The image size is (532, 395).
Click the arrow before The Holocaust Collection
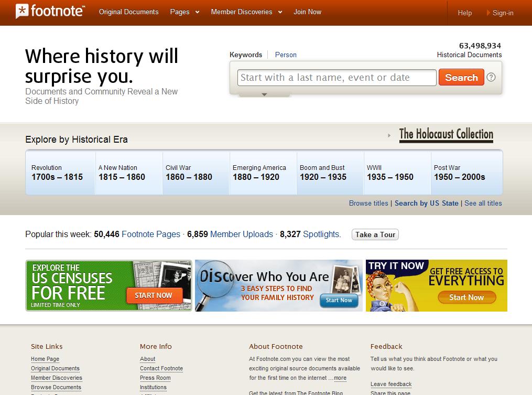click(x=389, y=135)
